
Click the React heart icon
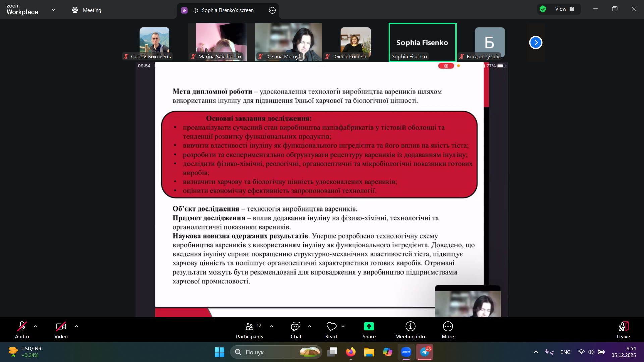(x=331, y=326)
